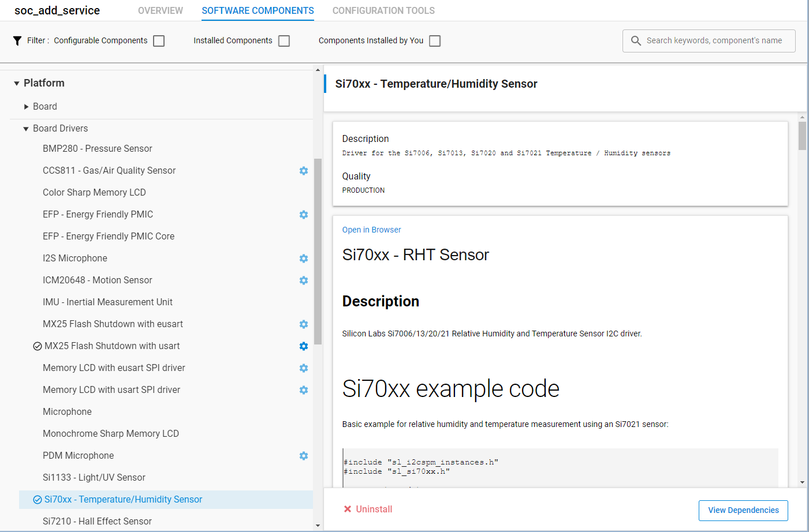Click the PRODUCTION quality value

pos(363,190)
